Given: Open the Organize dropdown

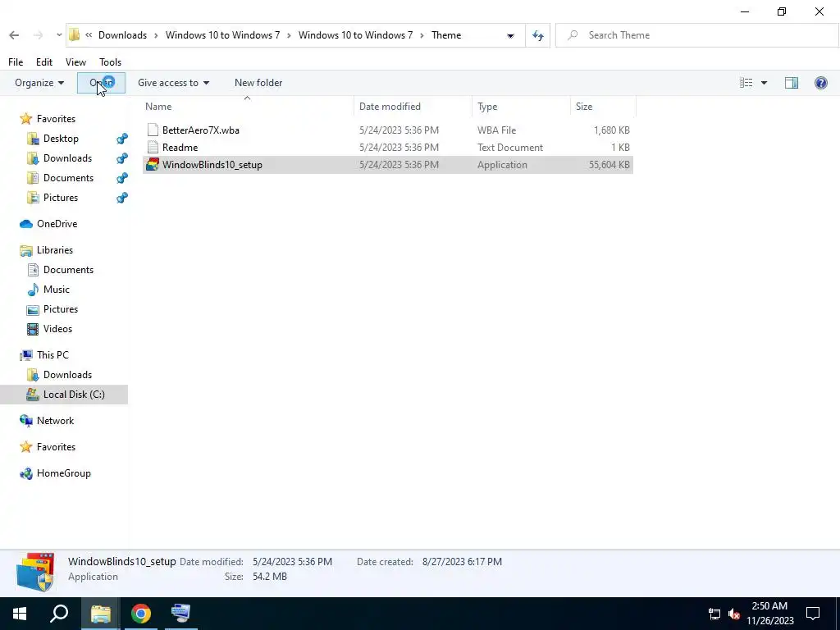Looking at the screenshot, I should pos(39,83).
